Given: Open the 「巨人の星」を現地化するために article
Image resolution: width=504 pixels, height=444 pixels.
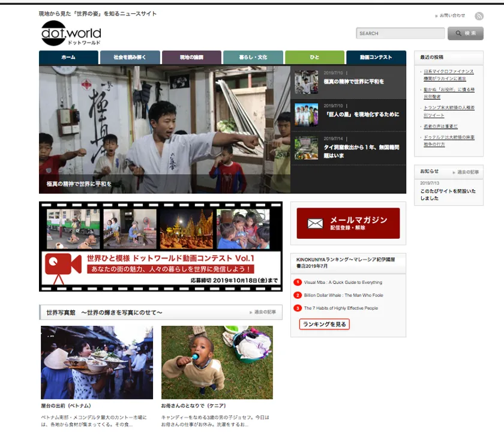Looking at the screenshot, I should tap(362, 115).
